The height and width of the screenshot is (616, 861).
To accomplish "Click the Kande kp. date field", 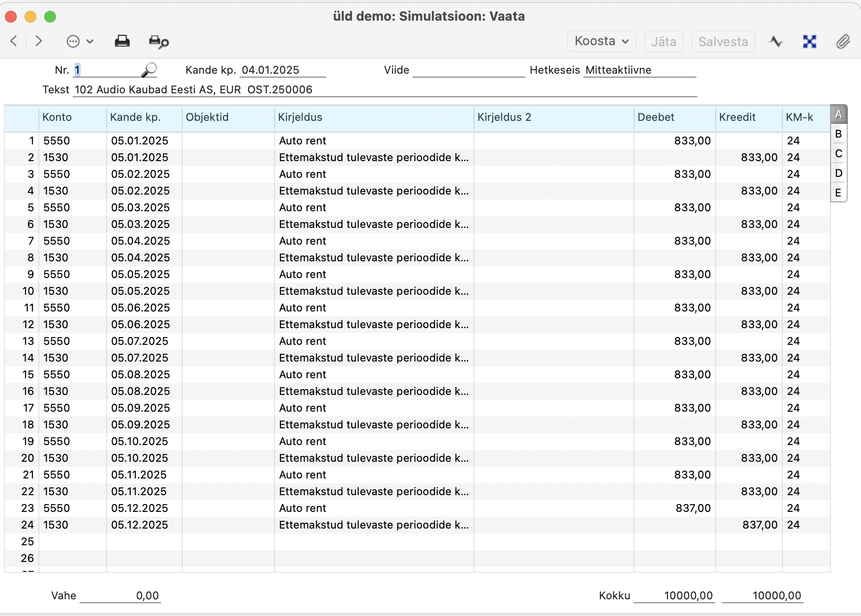I will click(282, 70).
